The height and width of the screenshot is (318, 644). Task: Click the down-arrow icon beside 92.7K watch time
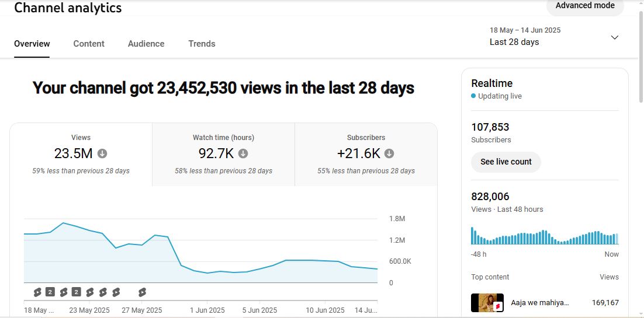click(243, 153)
